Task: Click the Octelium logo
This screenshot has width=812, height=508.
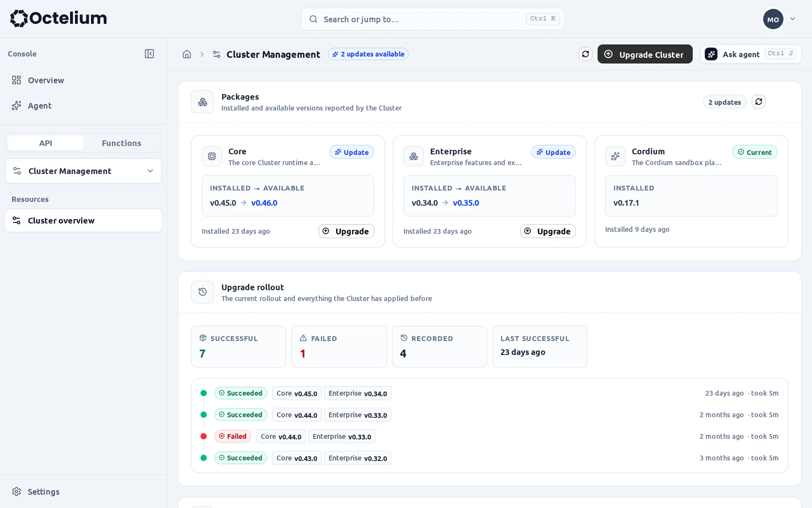Action: pos(58,18)
